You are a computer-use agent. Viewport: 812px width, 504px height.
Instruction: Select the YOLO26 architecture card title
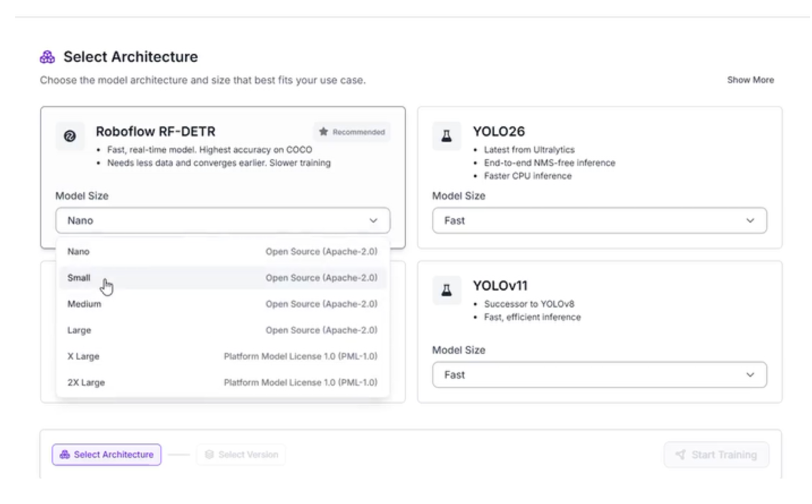[499, 131]
